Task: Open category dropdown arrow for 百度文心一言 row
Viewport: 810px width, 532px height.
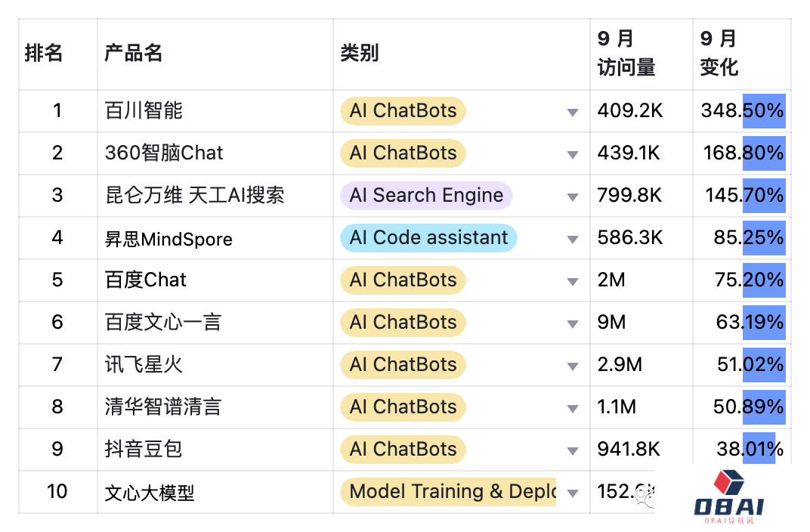Action: [572, 324]
